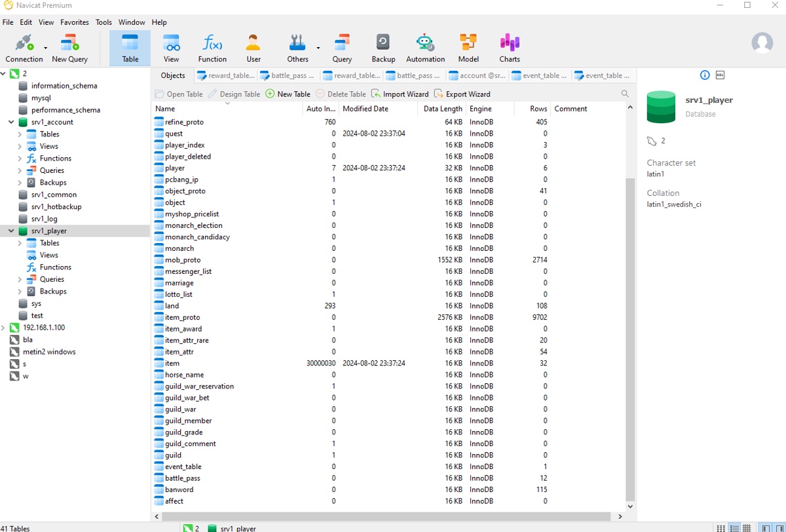Viewport: 786px width, 532px height.
Task: Select srv1_log database in tree
Action: pyautogui.click(x=44, y=219)
